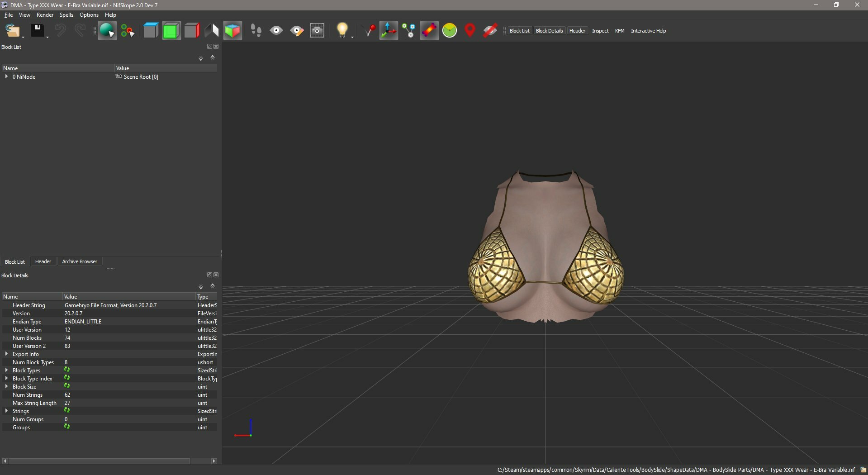
Task: Open the View menu
Action: tap(24, 15)
